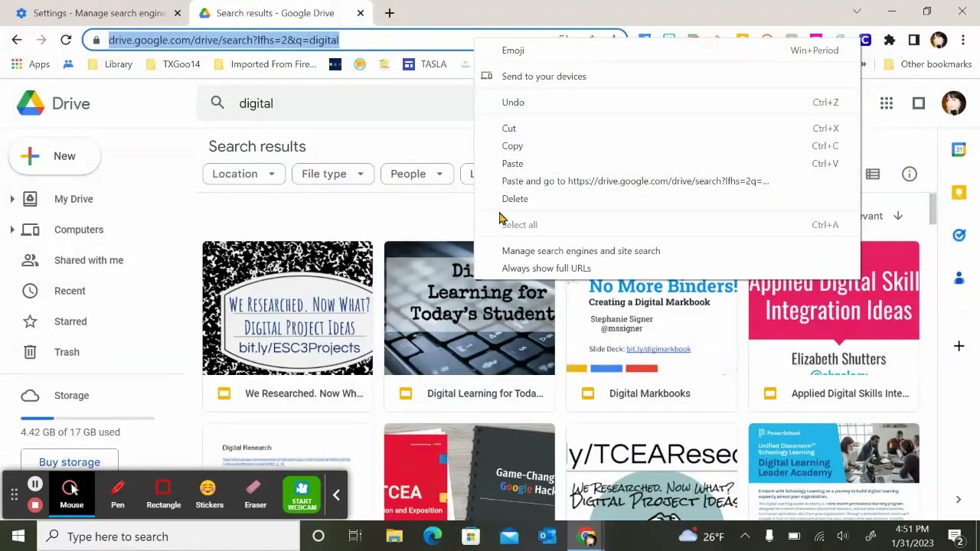Open the Chrome extensions puzzle icon
Image resolution: width=980 pixels, height=551 pixels.
[889, 40]
